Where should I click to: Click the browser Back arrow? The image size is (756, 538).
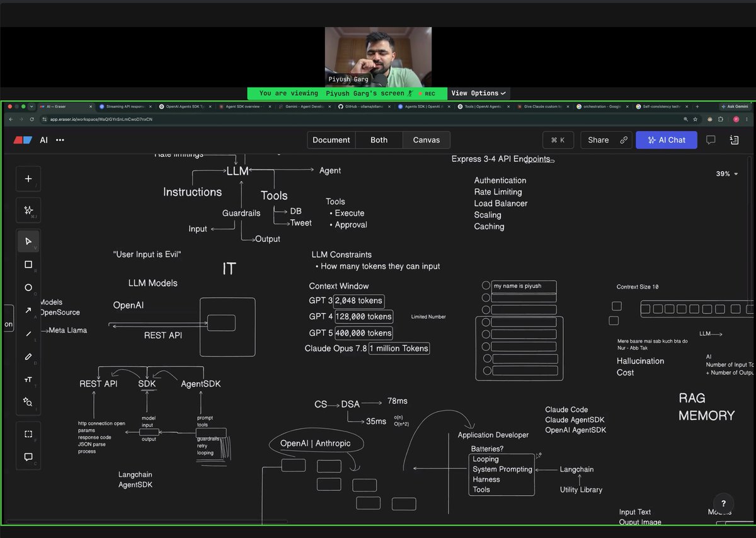point(11,119)
